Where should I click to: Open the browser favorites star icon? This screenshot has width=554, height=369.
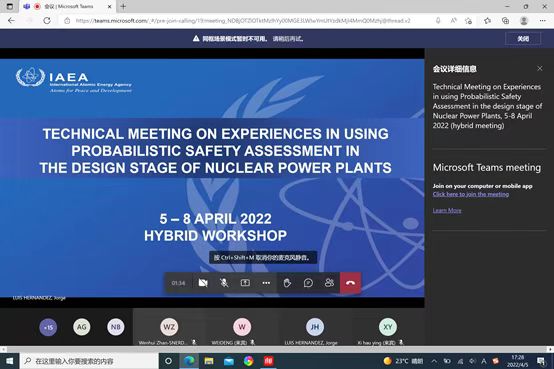point(487,21)
